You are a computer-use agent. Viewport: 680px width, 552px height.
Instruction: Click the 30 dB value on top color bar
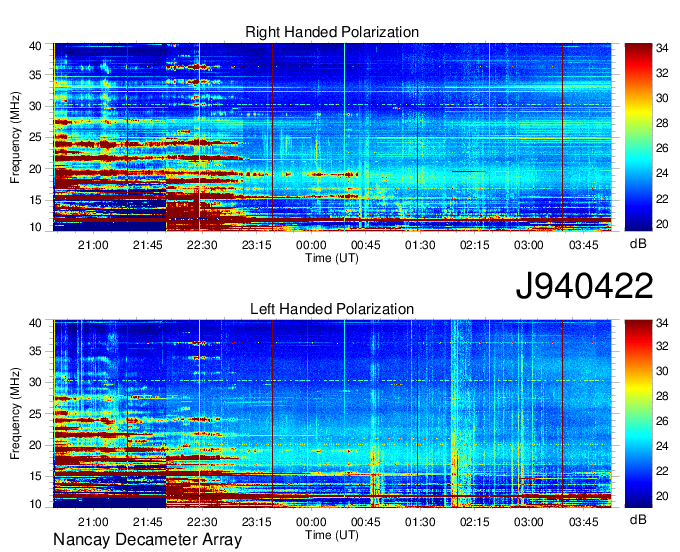(662, 98)
